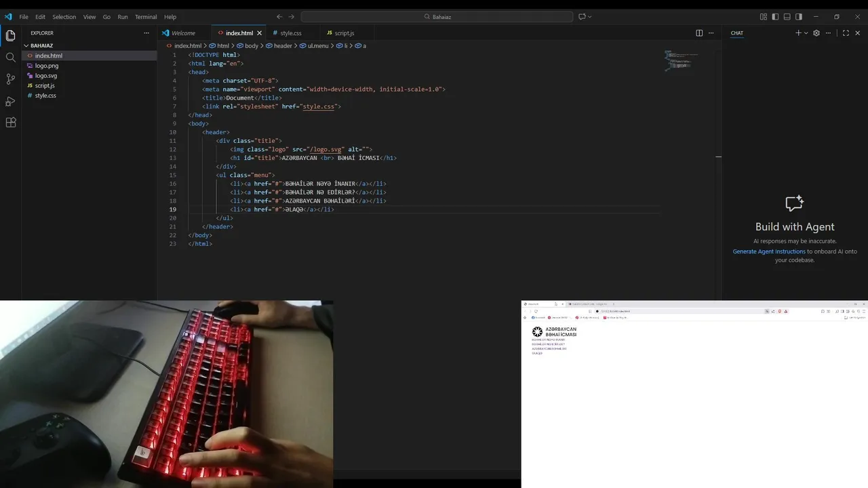868x488 pixels.
Task: Toggle the secondary side bar
Action: 799,16
